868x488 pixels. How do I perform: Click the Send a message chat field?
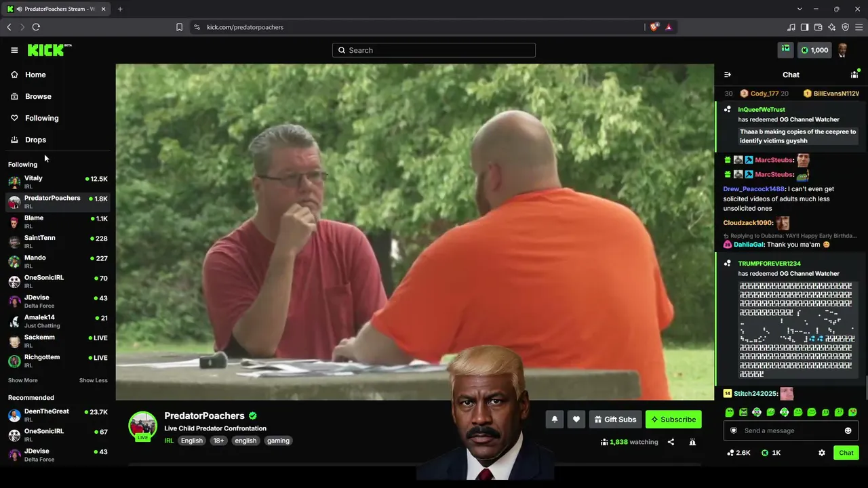pyautogui.click(x=791, y=430)
